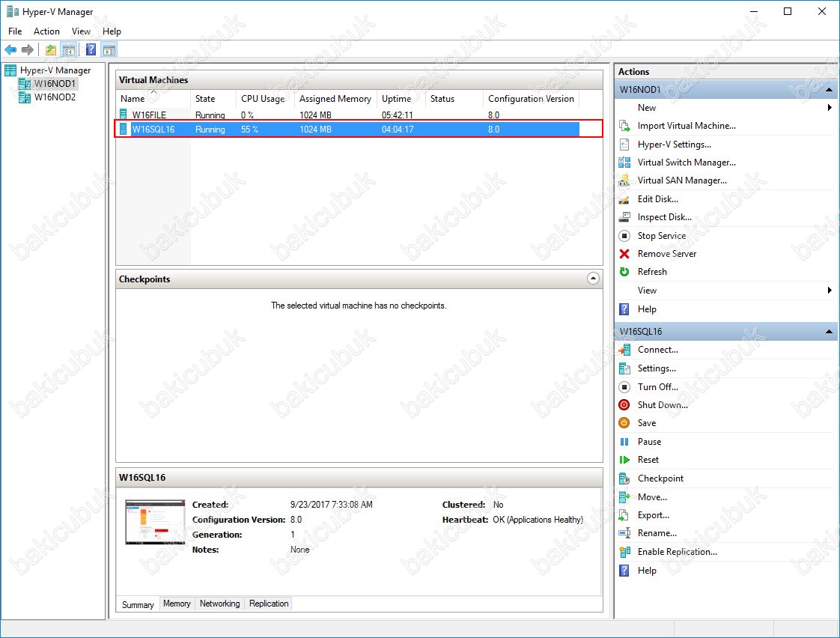Collapse the W16NOD1 actions section
The width and height of the screenshot is (840, 638).
829,89
